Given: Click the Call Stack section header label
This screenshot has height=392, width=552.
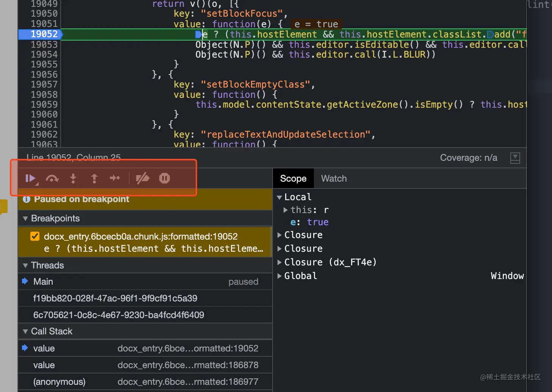Looking at the screenshot, I should (x=52, y=331).
